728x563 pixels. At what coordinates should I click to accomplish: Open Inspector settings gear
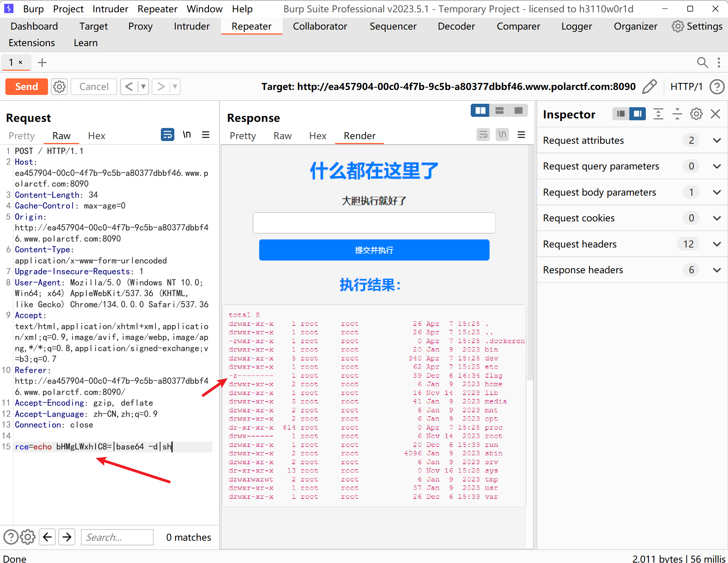(x=696, y=114)
